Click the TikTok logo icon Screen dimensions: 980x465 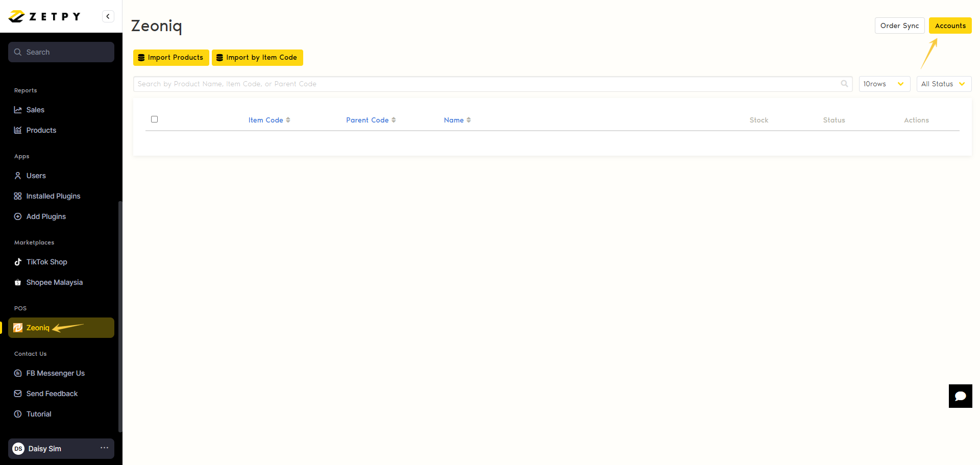coord(18,262)
